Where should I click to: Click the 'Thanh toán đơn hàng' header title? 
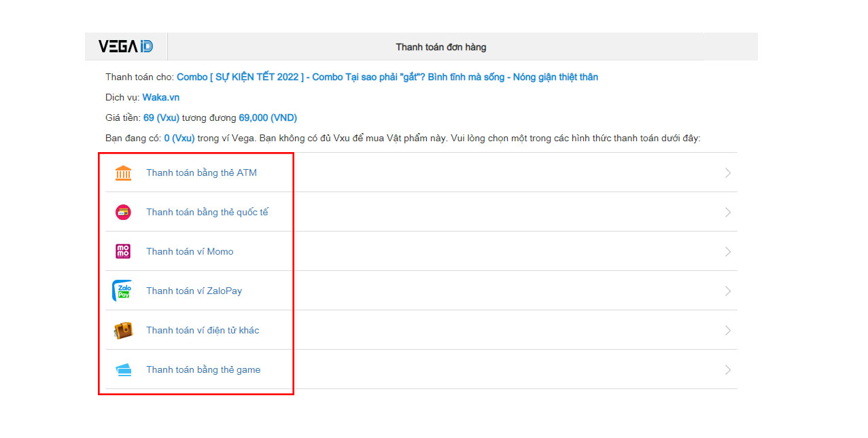(x=441, y=47)
